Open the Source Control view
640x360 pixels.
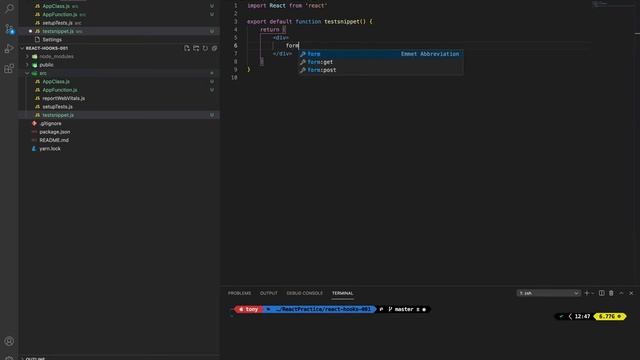point(9,29)
